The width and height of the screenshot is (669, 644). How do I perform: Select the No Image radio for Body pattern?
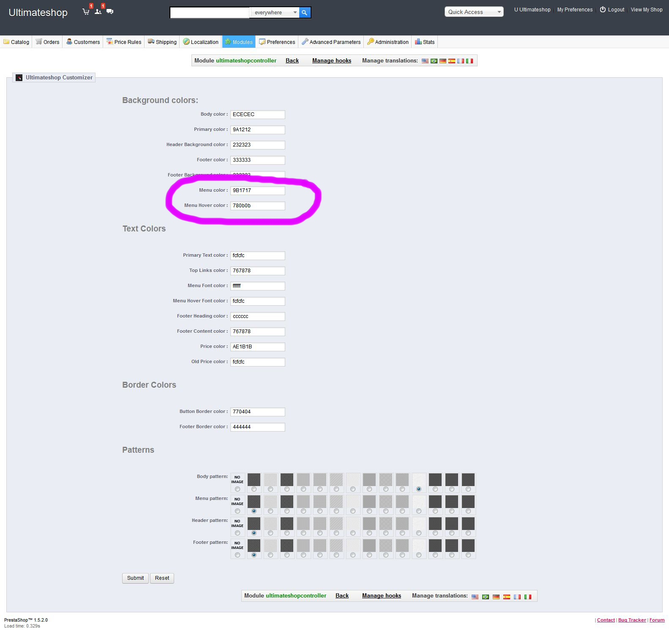(x=238, y=489)
